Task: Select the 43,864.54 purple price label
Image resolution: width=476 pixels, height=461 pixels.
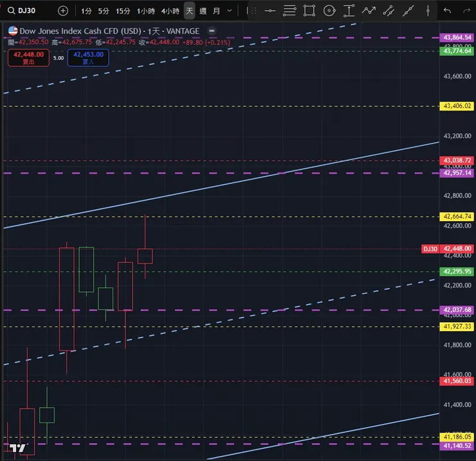Action: coord(457,38)
